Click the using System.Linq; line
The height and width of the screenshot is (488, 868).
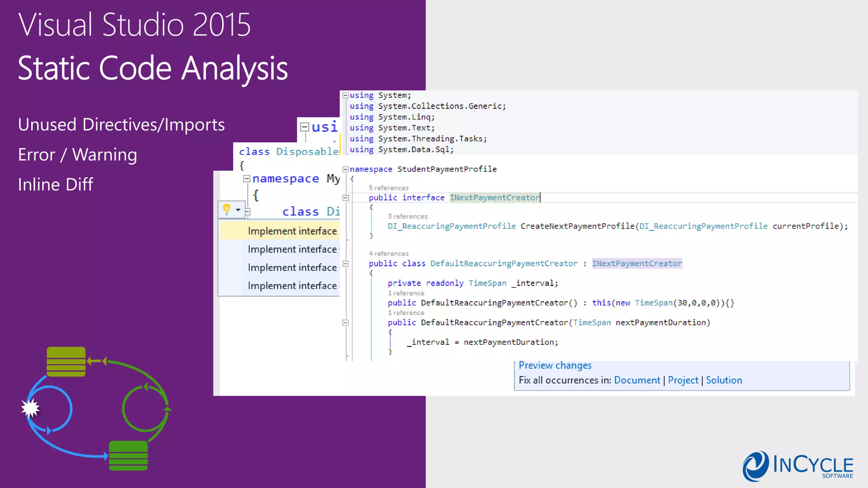point(392,117)
